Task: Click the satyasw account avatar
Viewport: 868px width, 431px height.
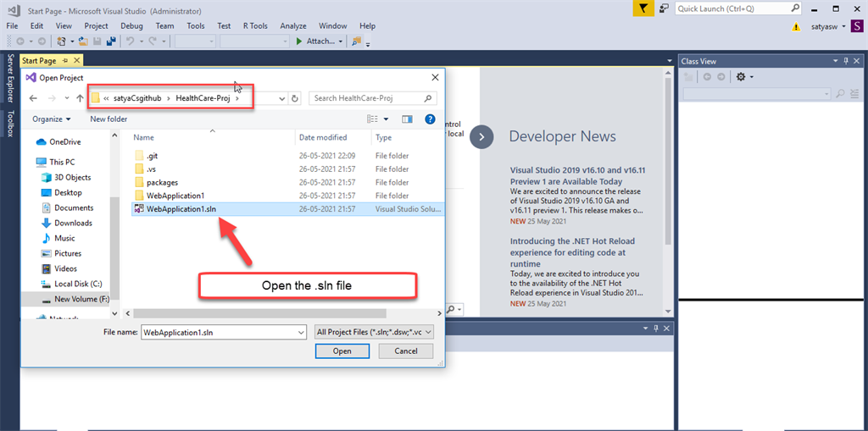Action: point(856,26)
